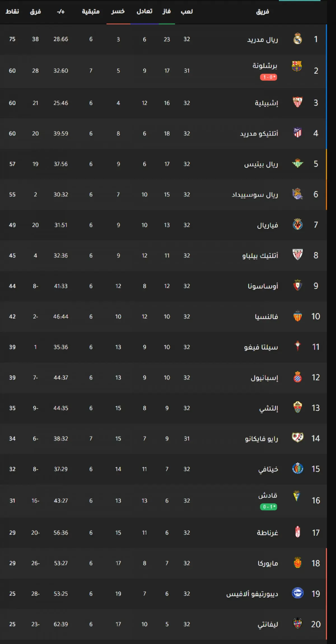Select the Valencia club badge
This screenshot has height=644, width=336.
(x=298, y=316)
